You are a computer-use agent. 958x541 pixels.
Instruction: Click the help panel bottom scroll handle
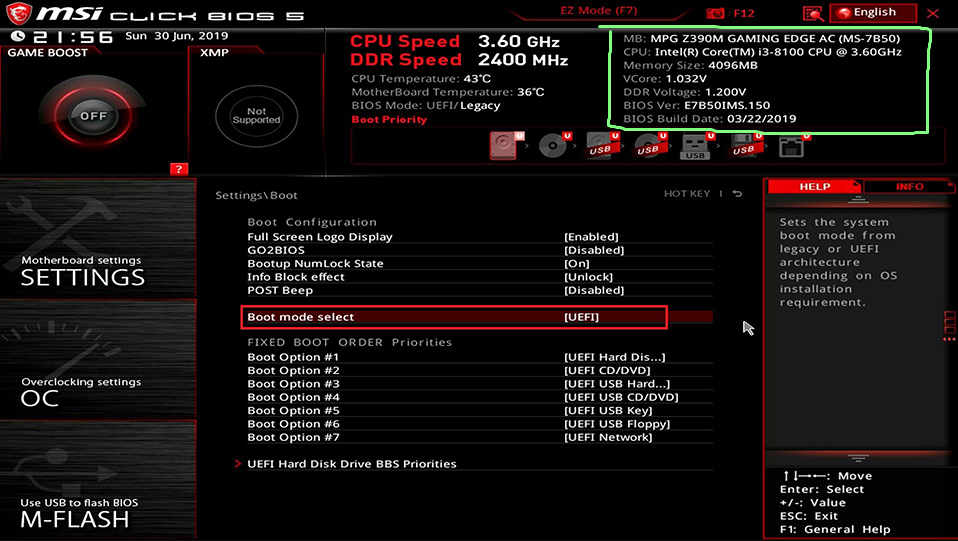[x=858, y=458]
